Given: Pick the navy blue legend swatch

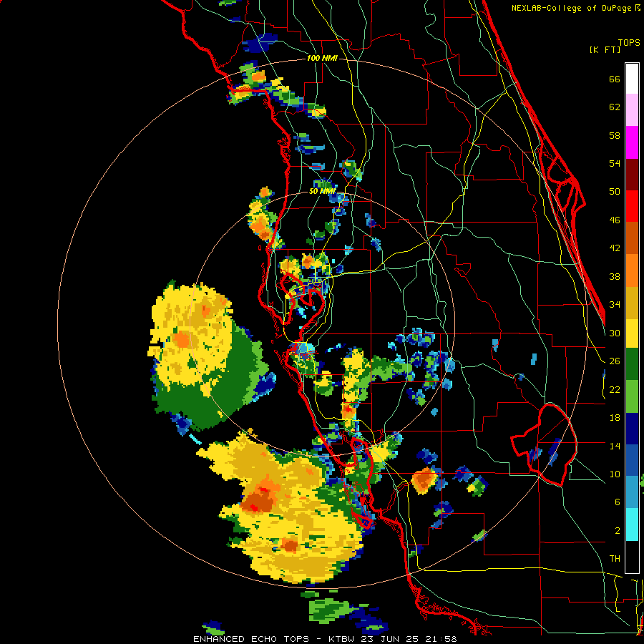Looking at the screenshot, I should tap(632, 429).
